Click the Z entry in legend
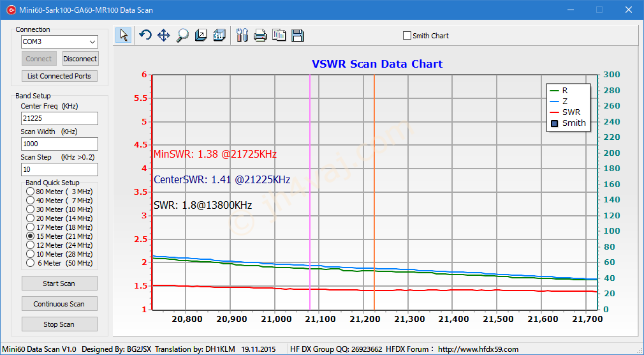 559,101
